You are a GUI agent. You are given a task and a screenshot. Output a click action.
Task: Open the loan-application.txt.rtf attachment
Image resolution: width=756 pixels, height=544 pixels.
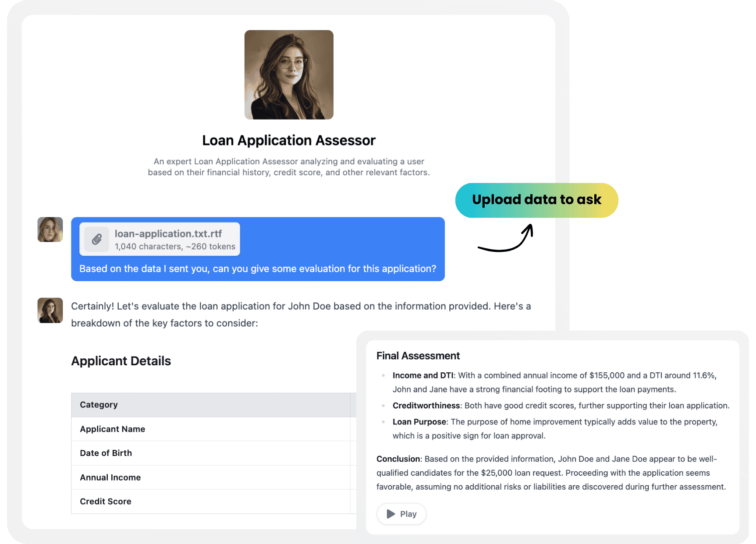[160, 239]
